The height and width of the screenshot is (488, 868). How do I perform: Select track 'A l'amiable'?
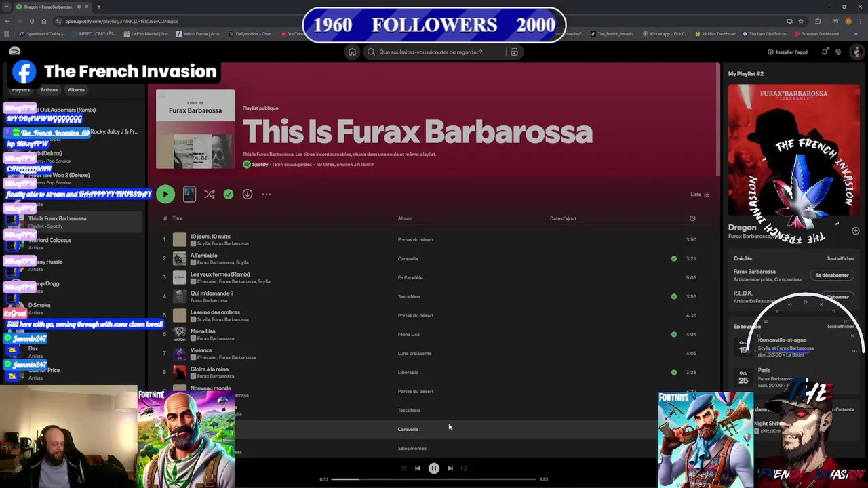coord(204,256)
